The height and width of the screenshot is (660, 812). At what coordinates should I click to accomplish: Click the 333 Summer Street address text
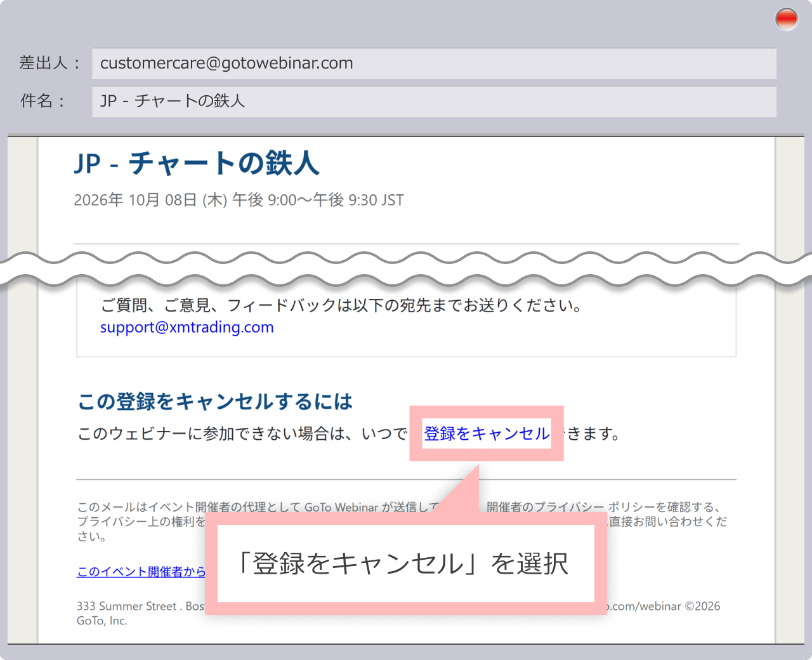(140, 606)
